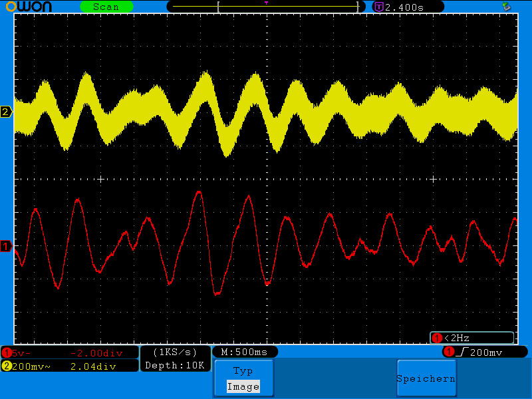This screenshot has height=399, width=532.
Task: Click the highlighted Image value
Action: 243,386
